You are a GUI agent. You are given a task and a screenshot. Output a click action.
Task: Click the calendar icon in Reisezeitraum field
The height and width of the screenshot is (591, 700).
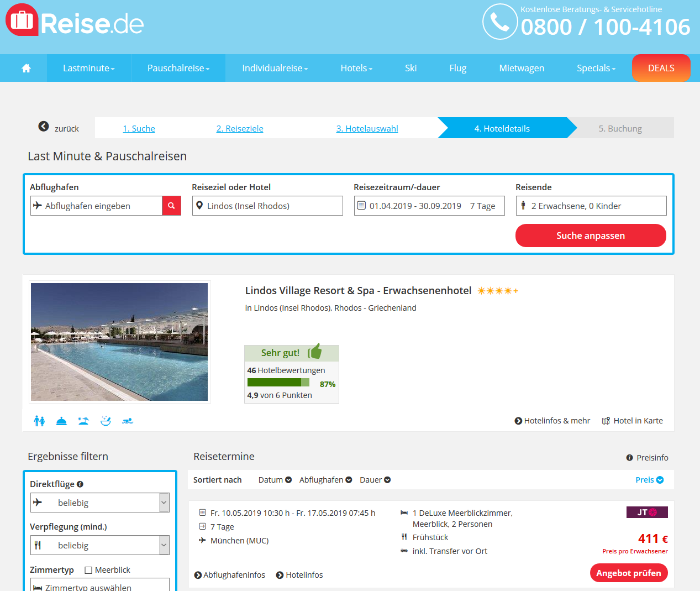(x=361, y=206)
